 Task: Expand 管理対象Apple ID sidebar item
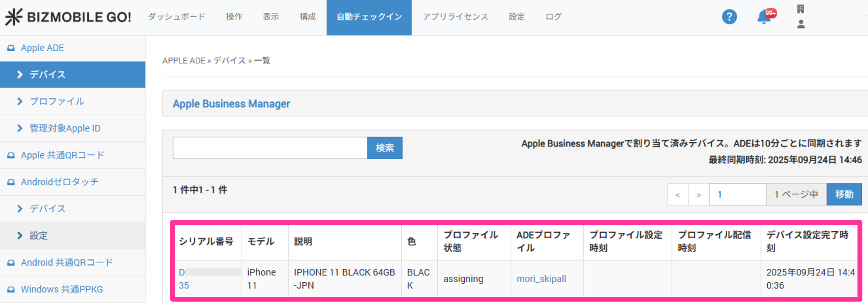tap(20, 128)
